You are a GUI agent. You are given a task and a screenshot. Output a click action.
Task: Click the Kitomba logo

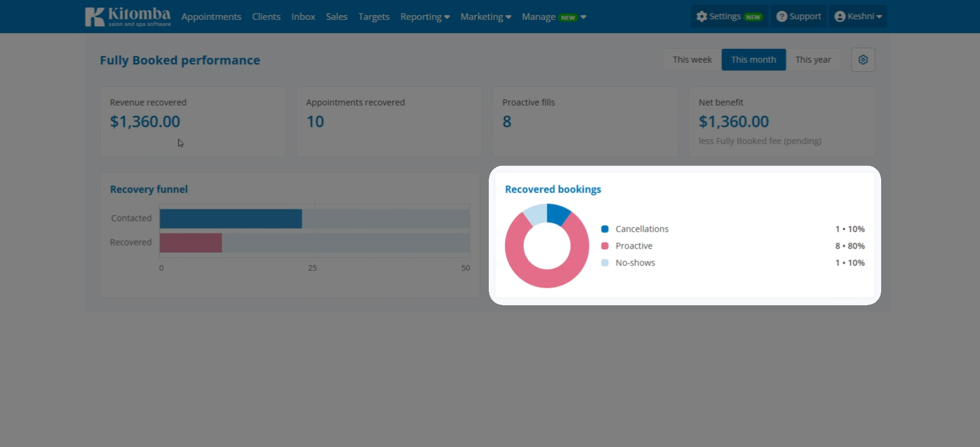coord(128,17)
